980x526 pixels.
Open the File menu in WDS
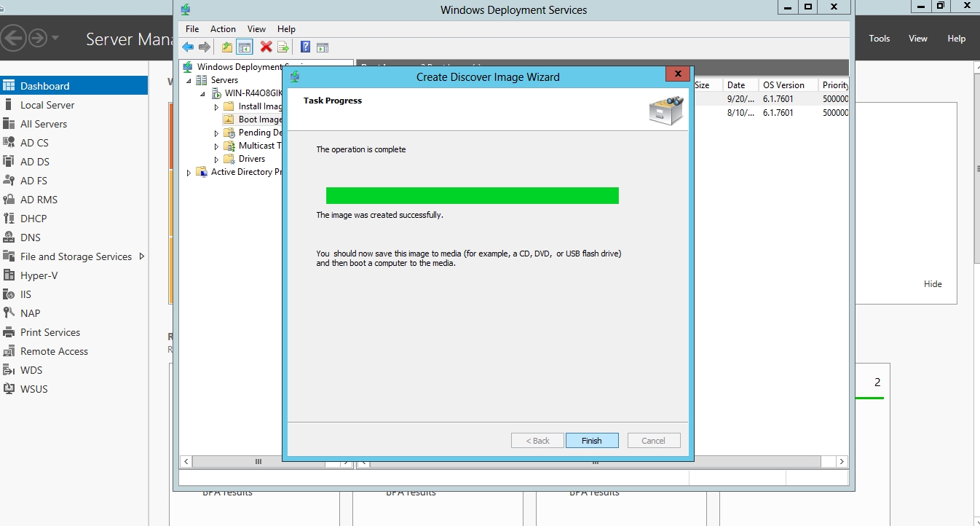point(192,29)
